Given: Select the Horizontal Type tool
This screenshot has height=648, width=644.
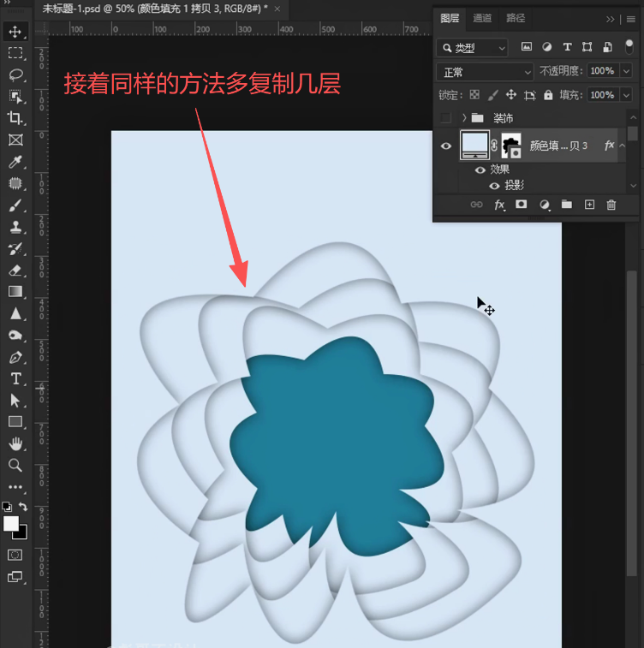Looking at the screenshot, I should (15, 378).
